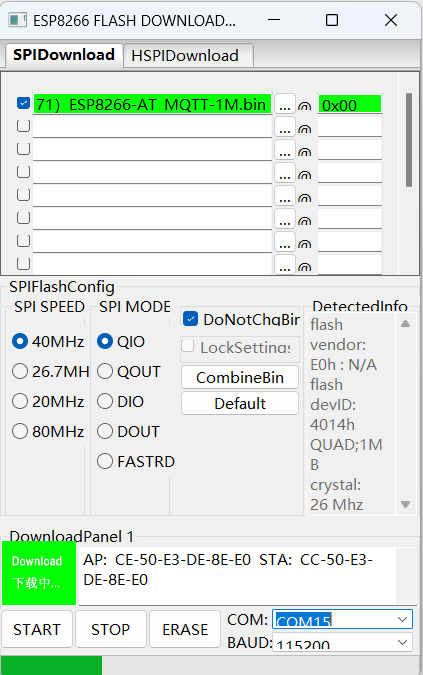Click the second row address offset field

pos(349,127)
